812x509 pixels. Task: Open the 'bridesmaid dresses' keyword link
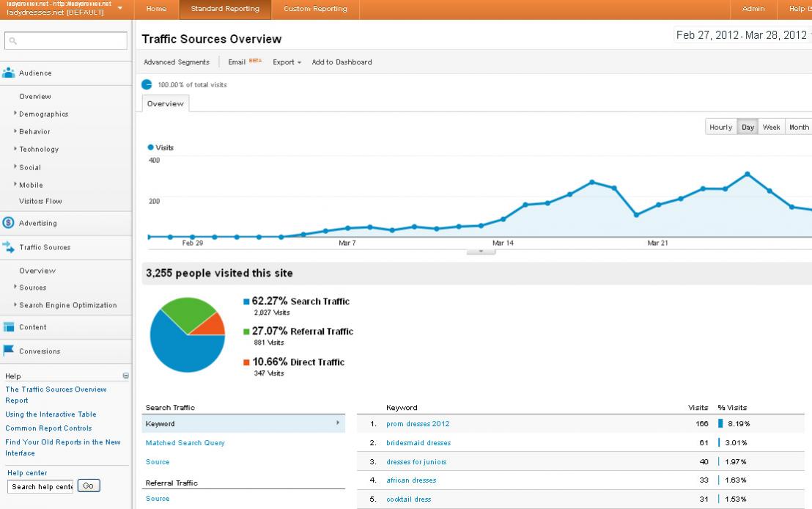pos(418,443)
